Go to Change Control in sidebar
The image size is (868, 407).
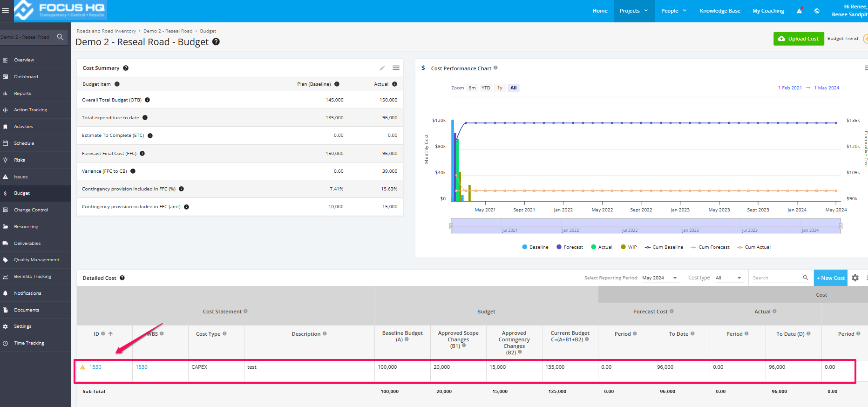[x=35, y=210]
